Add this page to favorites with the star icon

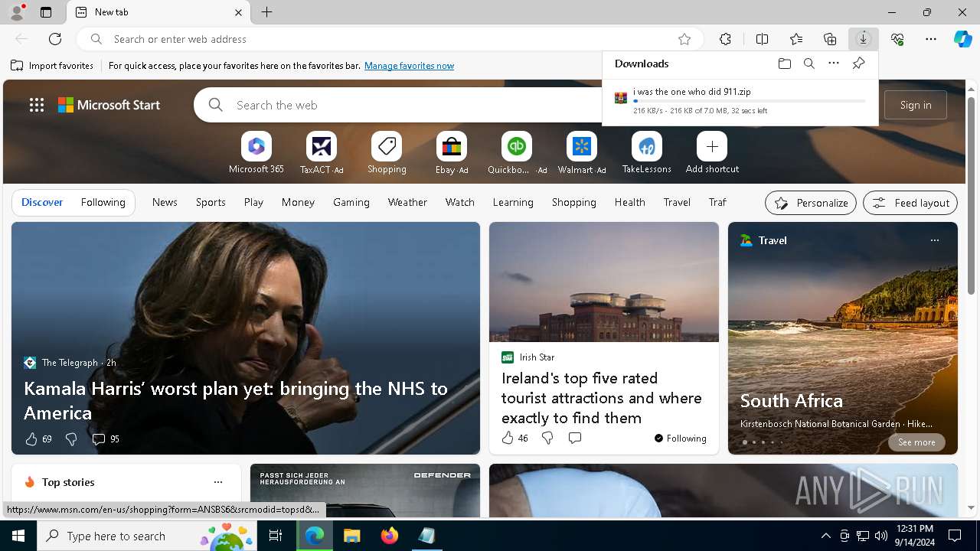684,39
